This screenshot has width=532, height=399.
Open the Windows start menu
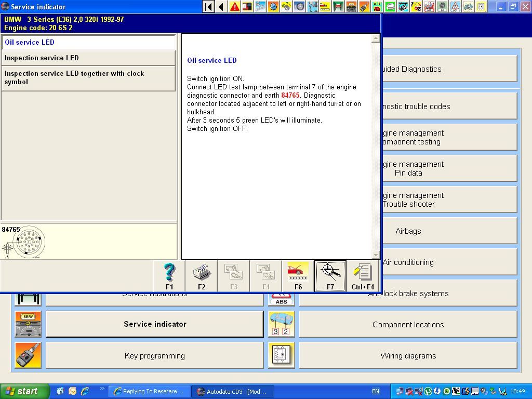(24, 391)
